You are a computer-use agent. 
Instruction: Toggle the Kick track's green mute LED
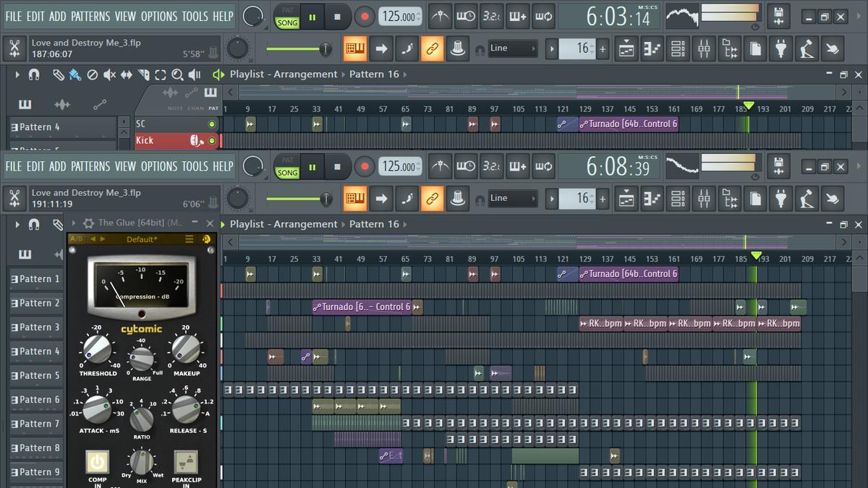coord(212,140)
